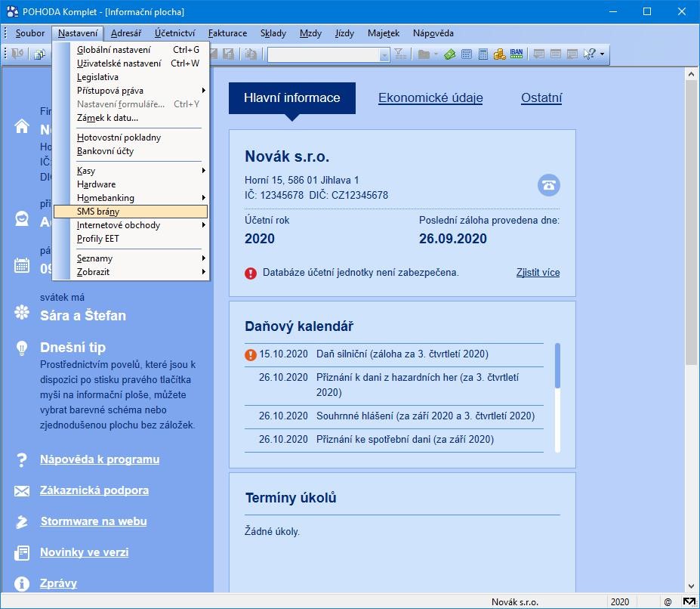700x609 pixels.
Task: Open the Stormware na webu link
Action: (x=94, y=521)
